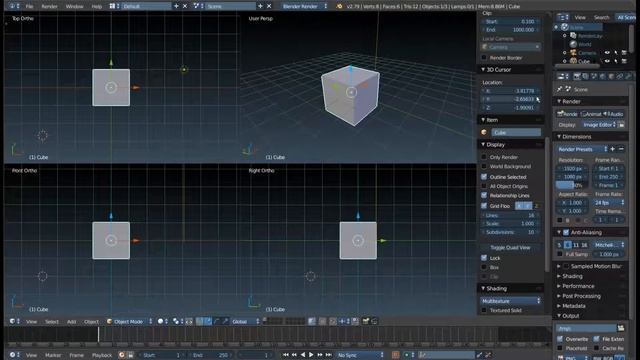The image size is (640, 360).
Task: Expand the Metadata panel
Action: tap(559, 306)
